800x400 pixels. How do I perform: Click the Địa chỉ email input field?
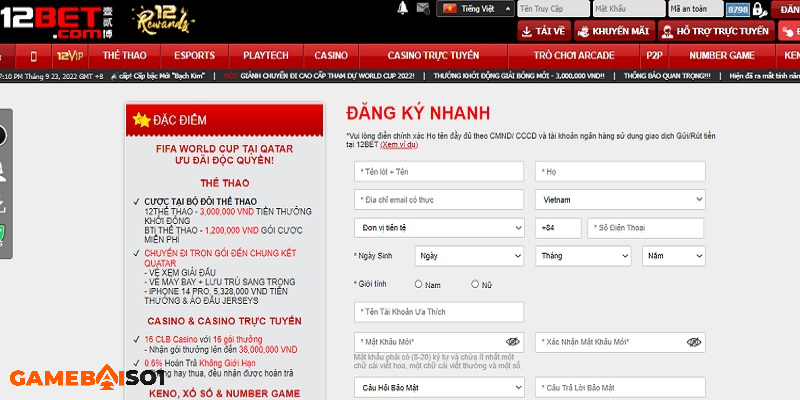(x=439, y=200)
